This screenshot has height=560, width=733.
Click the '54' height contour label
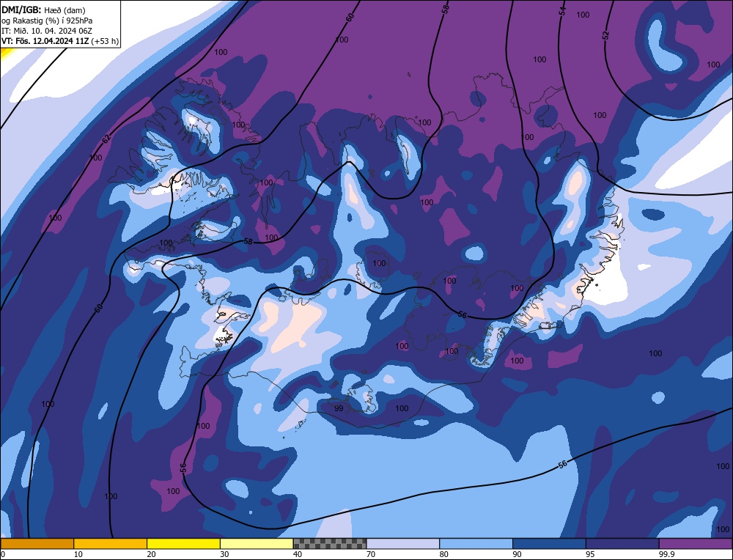[563, 11]
